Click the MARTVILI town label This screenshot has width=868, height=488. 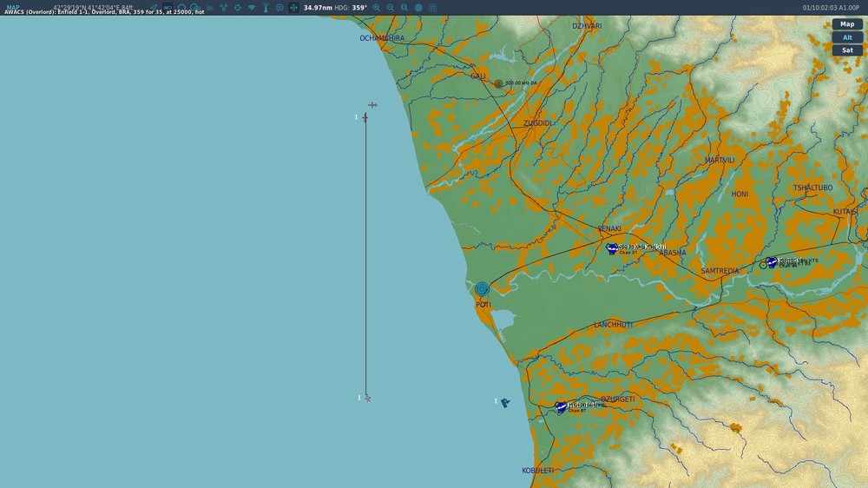tap(719, 160)
